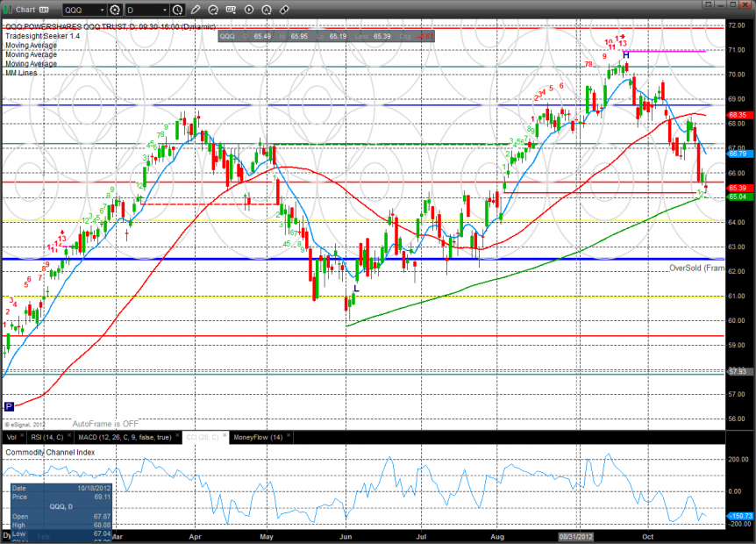Click the GET tools icon
This screenshot has height=544, width=756.
pos(231,10)
